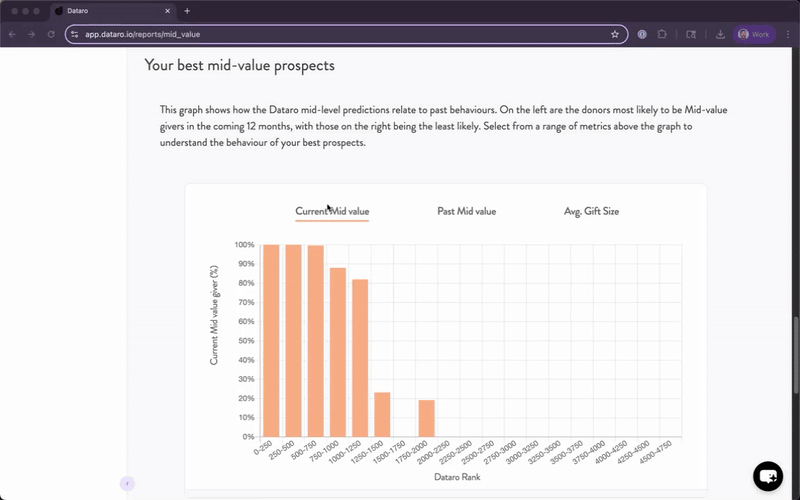Go back with the browser back arrow
This screenshot has width=800, height=500.
pyautogui.click(x=12, y=34)
